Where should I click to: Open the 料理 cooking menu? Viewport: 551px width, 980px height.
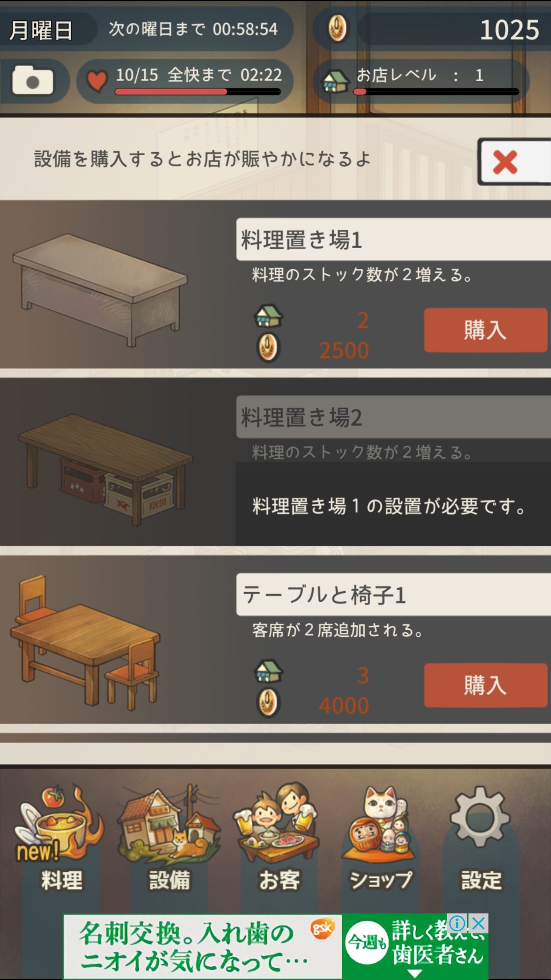61,838
